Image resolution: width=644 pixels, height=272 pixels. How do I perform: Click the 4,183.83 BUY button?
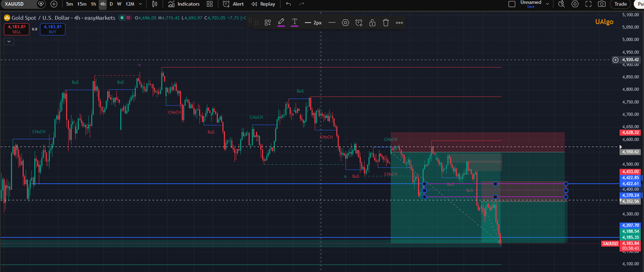pos(53,29)
